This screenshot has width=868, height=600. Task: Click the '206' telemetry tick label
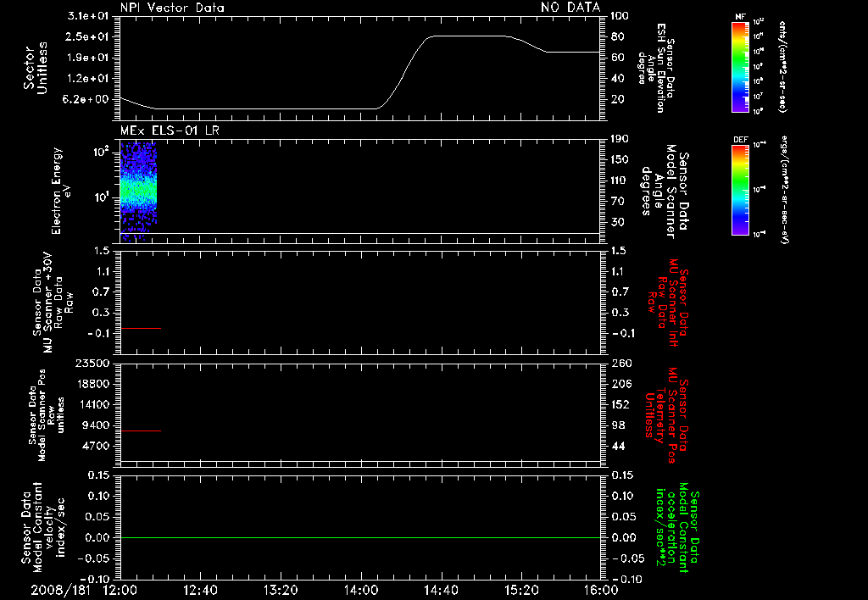click(620, 384)
